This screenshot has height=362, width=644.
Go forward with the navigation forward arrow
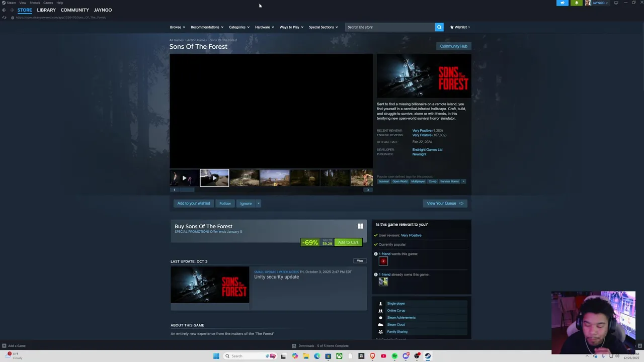12,10
